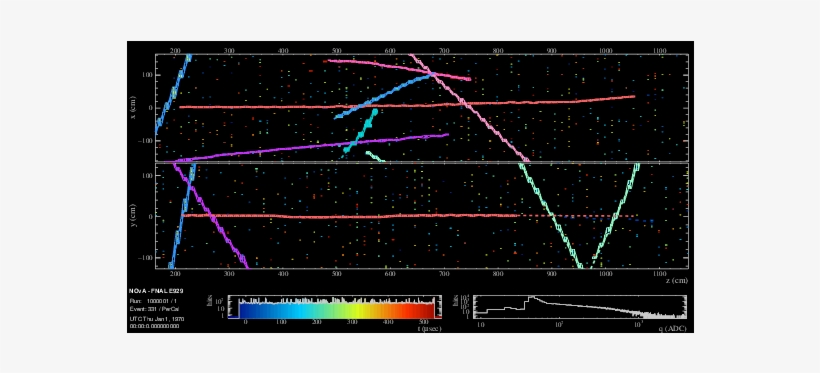This screenshot has height=373, width=820.
Task: Click the "10" tick on the q axis
Action: [480, 325]
